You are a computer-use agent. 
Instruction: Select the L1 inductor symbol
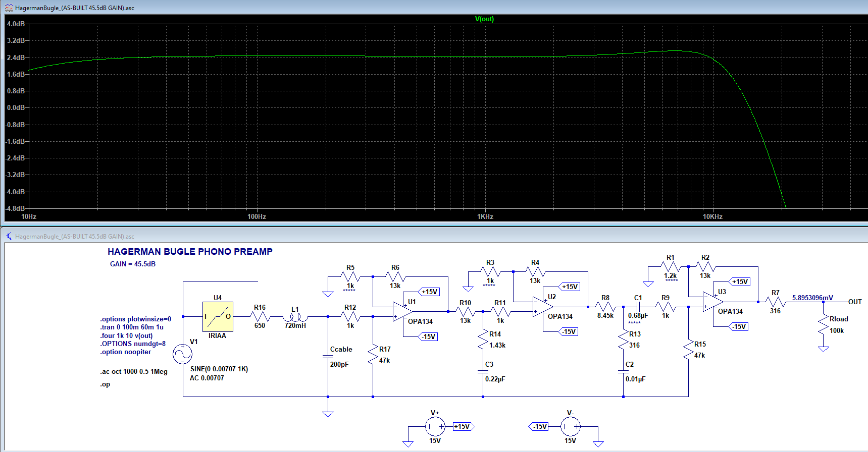(295, 317)
